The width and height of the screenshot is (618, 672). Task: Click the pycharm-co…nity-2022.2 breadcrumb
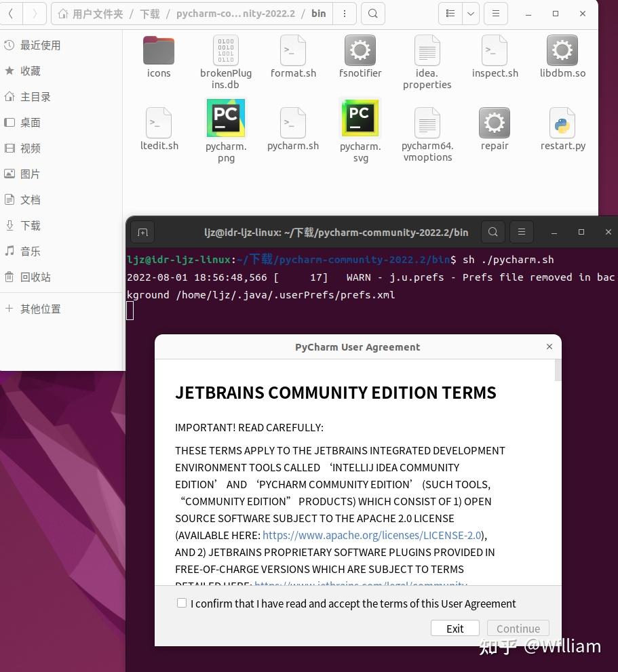(235, 14)
